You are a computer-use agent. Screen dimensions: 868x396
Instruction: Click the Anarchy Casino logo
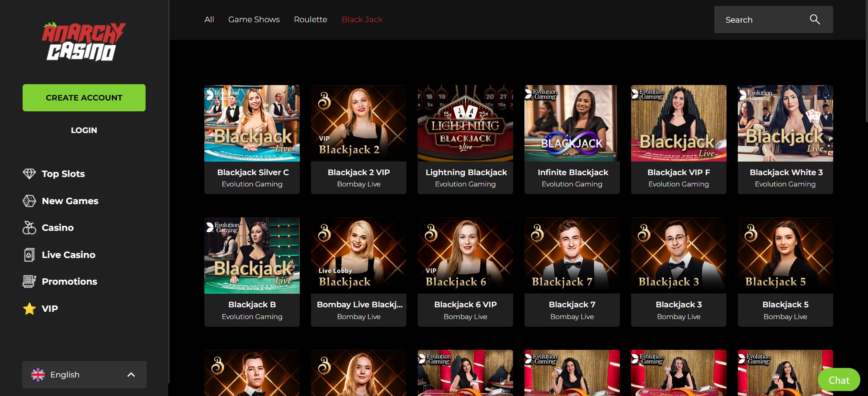point(84,41)
